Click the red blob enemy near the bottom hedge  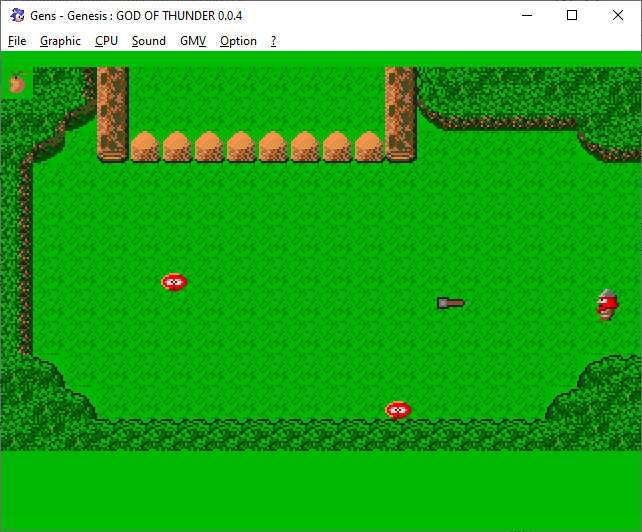click(x=398, y=410)
